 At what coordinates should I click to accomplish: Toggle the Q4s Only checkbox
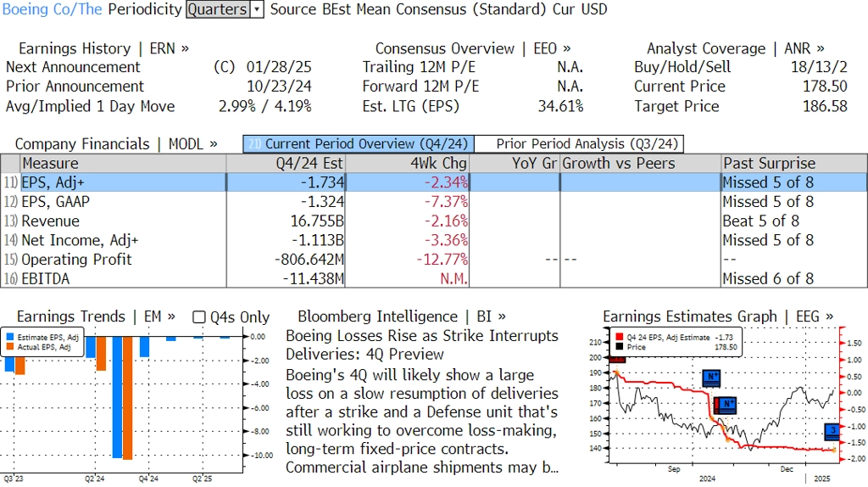[x=198, y=317]
